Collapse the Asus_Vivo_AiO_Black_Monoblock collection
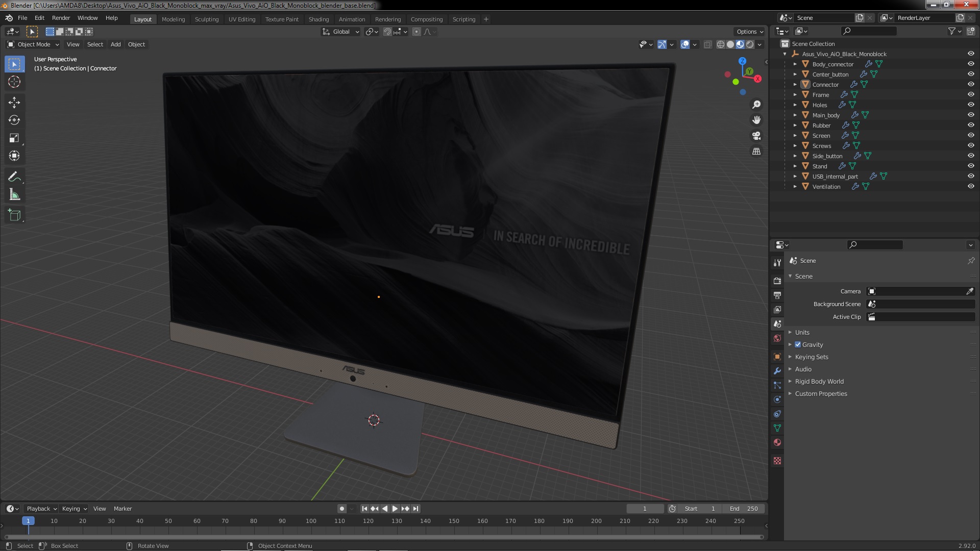 pos(785,54)
